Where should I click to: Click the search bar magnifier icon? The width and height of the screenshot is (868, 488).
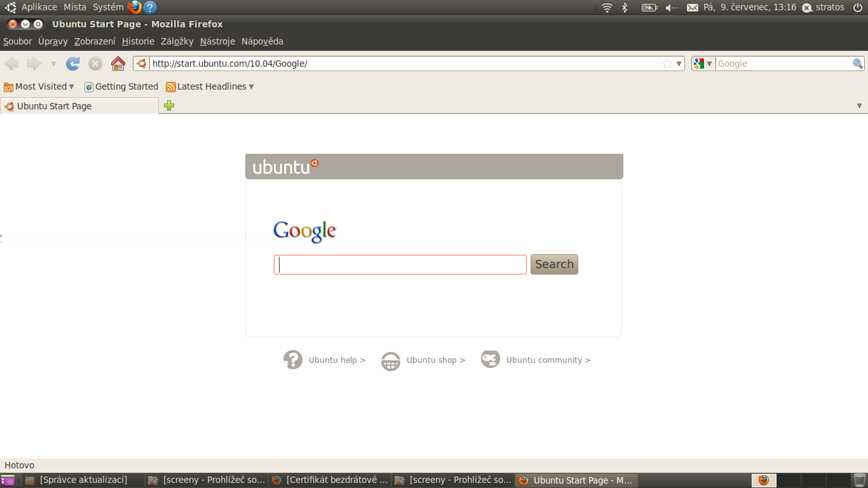[858, 64]
